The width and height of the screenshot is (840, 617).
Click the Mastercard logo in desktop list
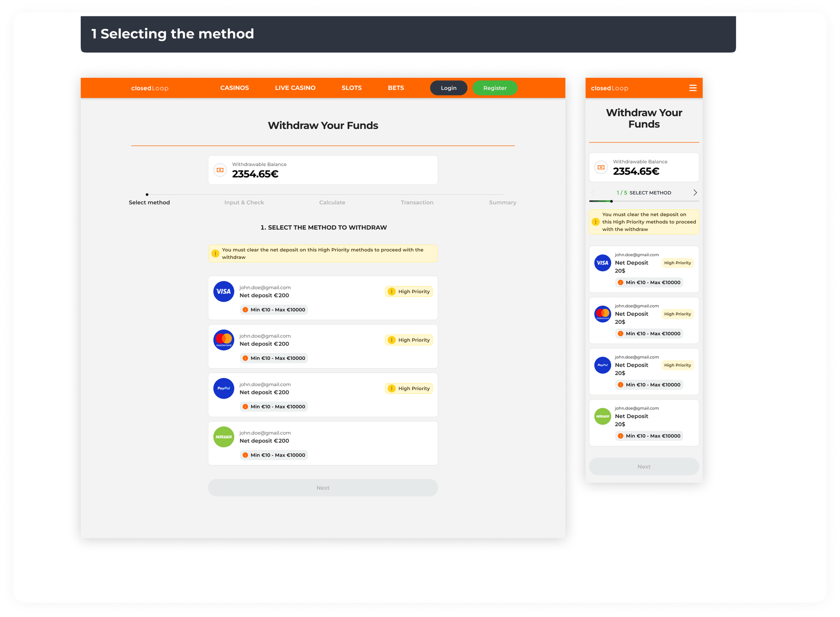click(x=223, y=340)
